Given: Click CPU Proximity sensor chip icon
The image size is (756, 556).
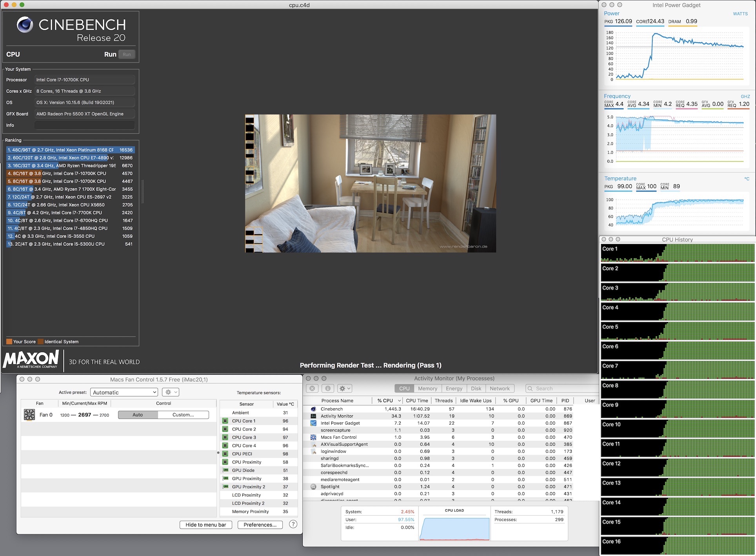Looking at the screenshot, I should (x=225, y=462).
